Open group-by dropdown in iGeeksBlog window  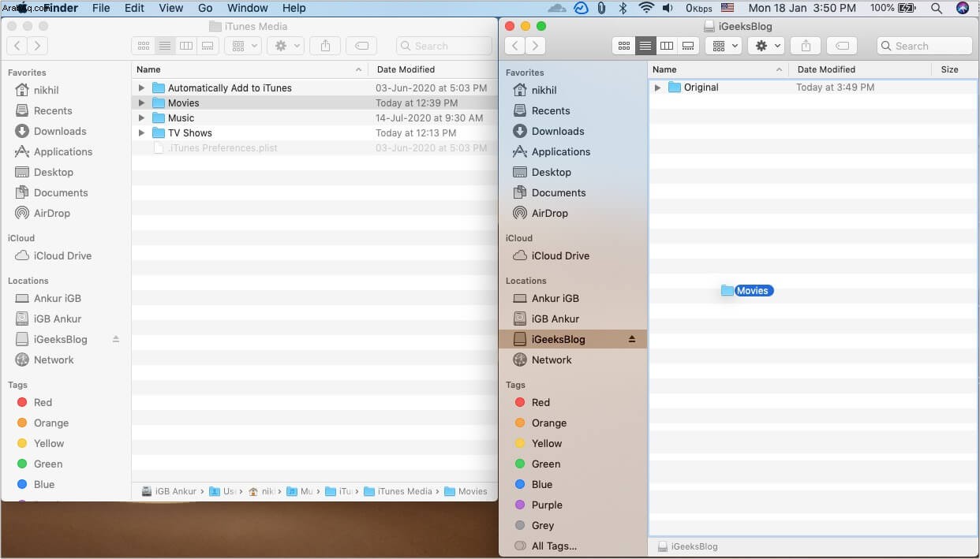[x=723, y=46]
